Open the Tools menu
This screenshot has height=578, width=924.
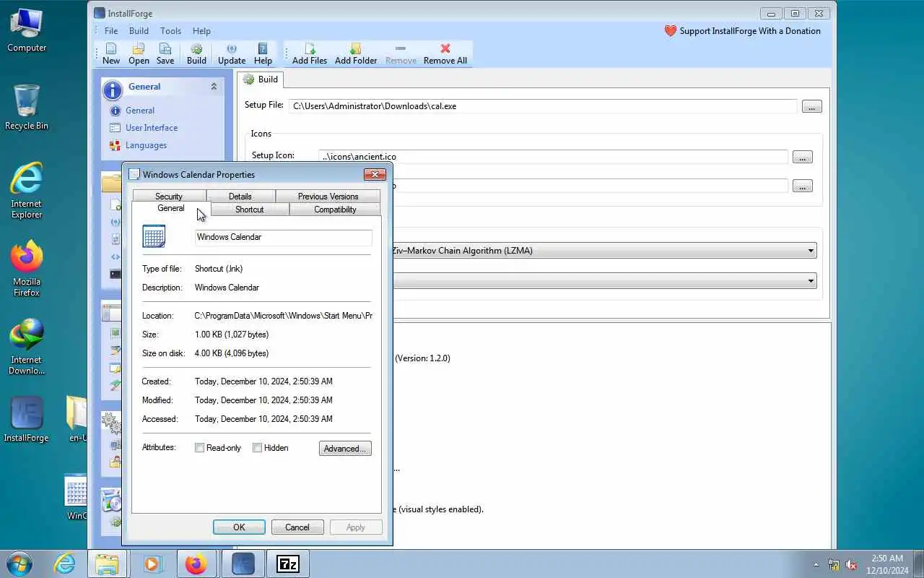point(170,31)
